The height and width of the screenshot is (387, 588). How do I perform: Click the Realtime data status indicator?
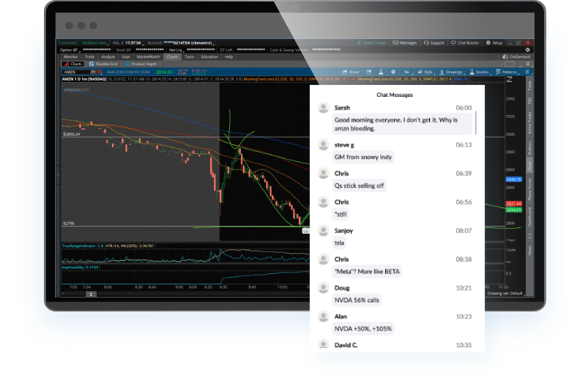coord(95,43)
